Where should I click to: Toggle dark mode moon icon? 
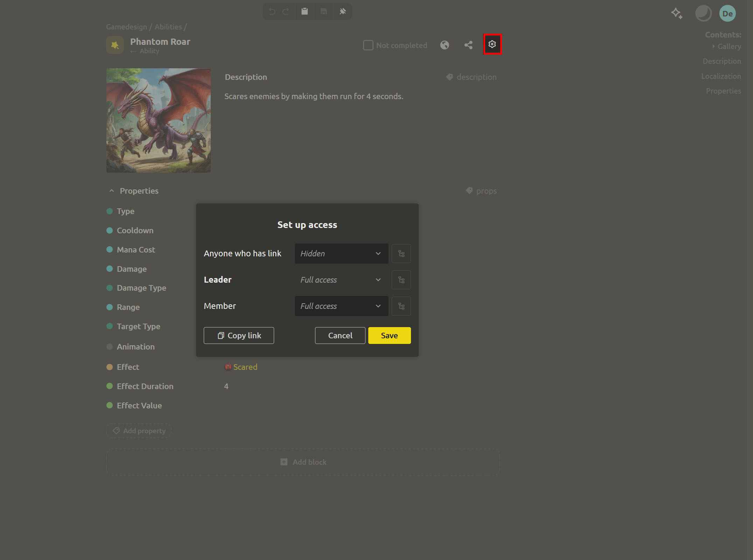click(703, 14)
